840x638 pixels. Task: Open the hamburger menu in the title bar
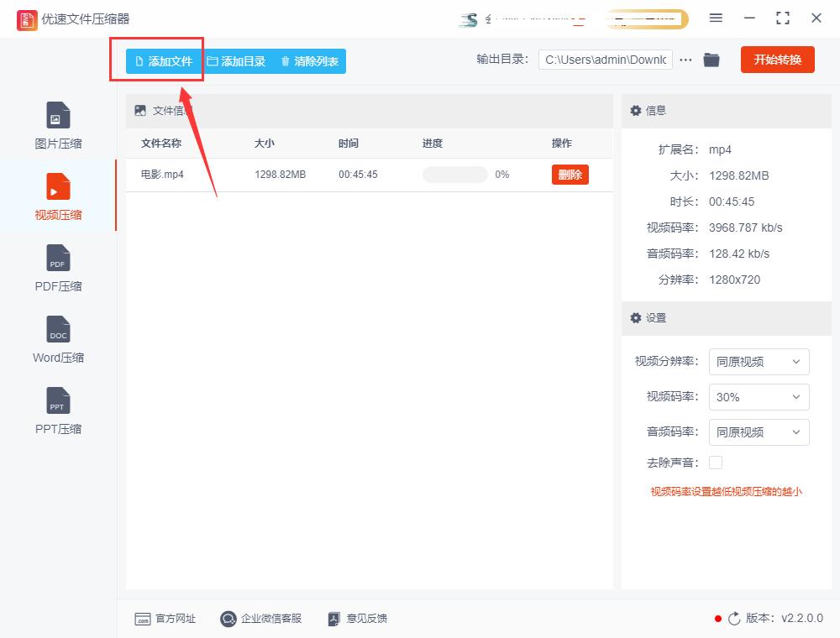point(717,18)
